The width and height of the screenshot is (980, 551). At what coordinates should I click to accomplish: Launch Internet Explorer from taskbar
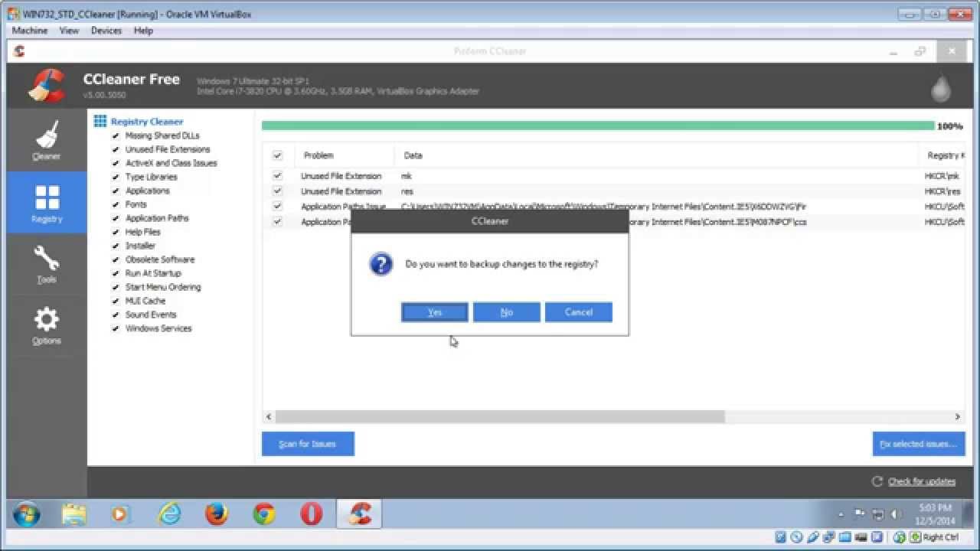pos(168,514)
